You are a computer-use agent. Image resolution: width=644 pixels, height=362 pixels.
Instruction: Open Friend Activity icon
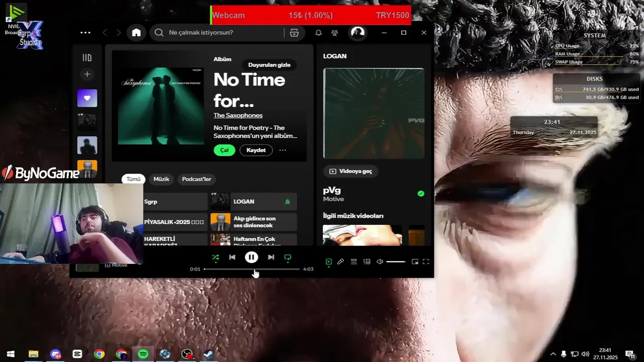click(x=335, y=33)
